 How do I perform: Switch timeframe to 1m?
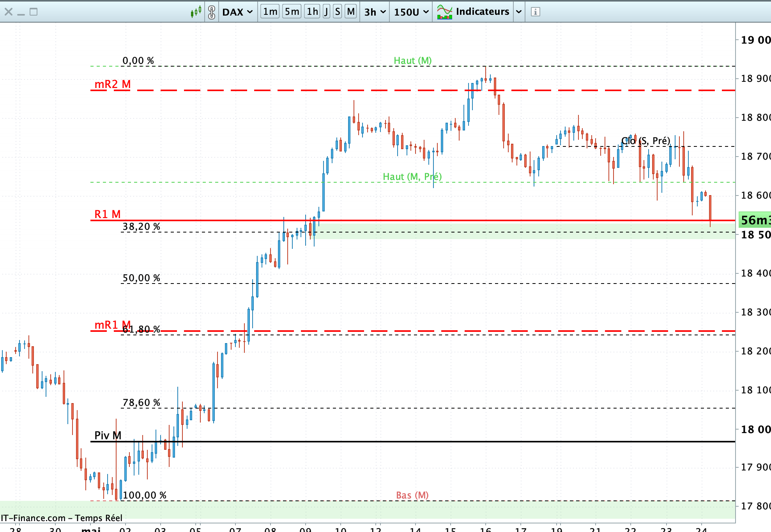pyautogui.click(x=270, y=12)
